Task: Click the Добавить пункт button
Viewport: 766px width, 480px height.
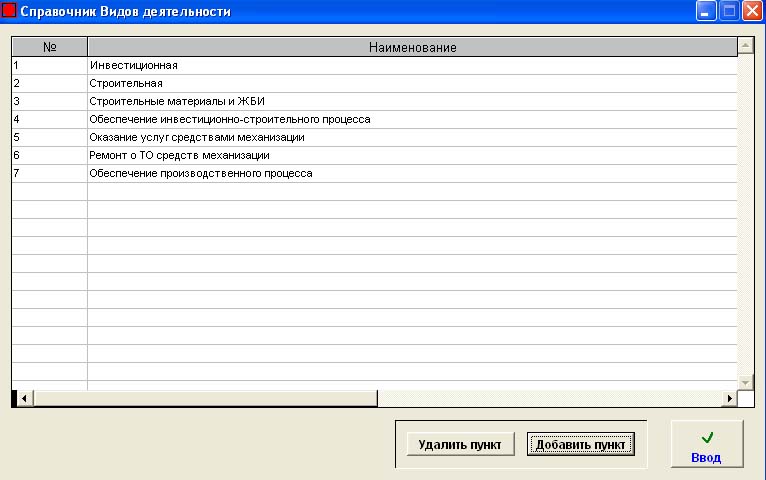Action: [580, 444]
